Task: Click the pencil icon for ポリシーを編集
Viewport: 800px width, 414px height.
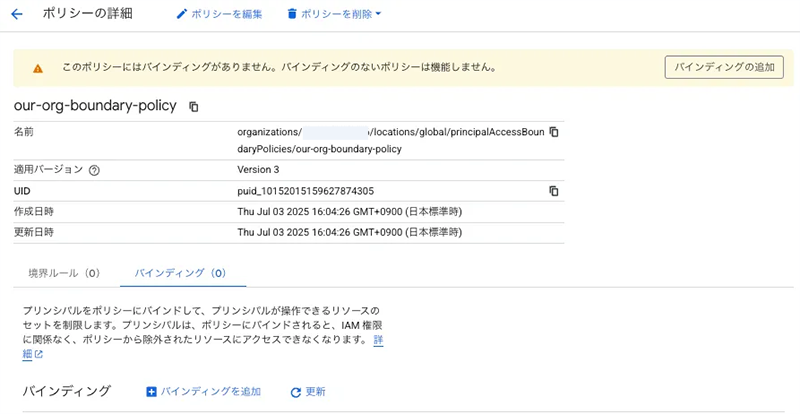Action: tap(181, 14)
